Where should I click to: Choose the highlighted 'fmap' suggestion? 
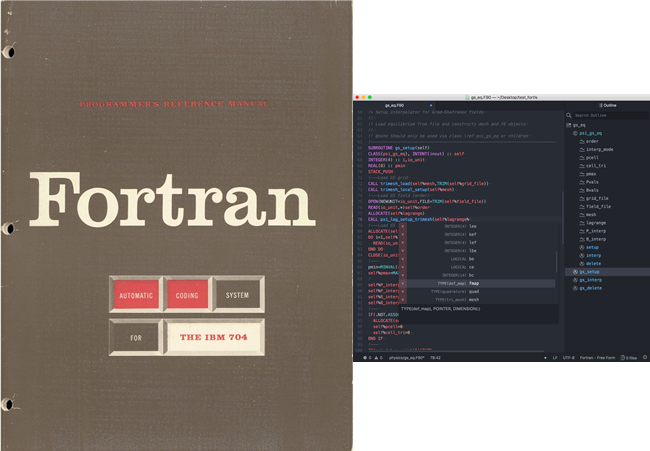point(477,284)
